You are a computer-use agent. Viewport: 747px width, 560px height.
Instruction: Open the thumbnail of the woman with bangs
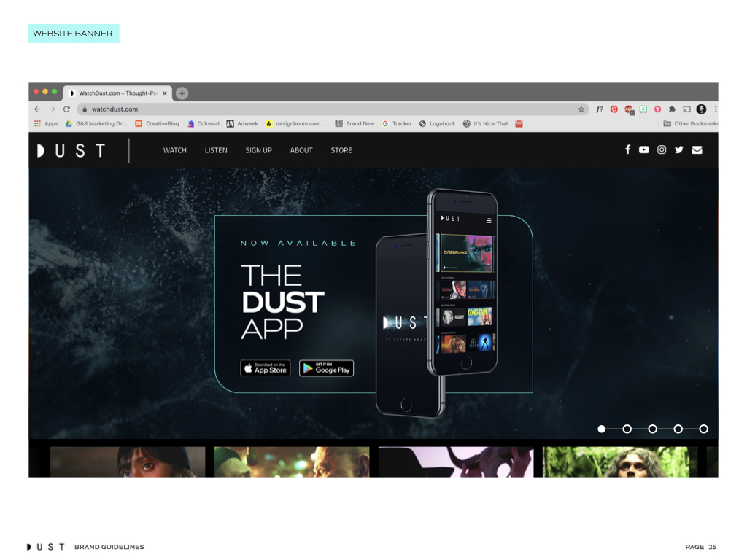pos(128,462)
